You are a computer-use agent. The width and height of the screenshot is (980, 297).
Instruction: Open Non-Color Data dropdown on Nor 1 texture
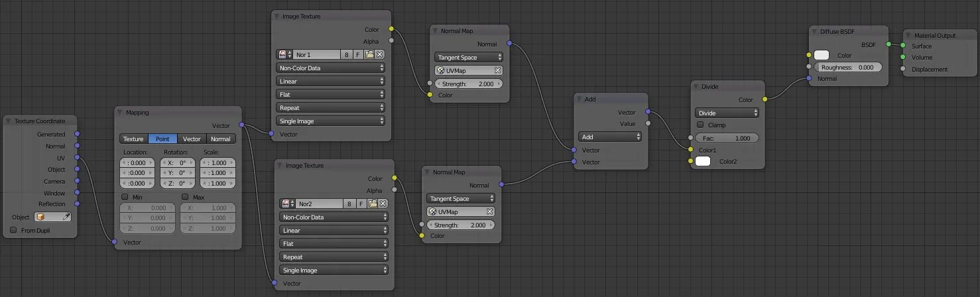(331, 68)
